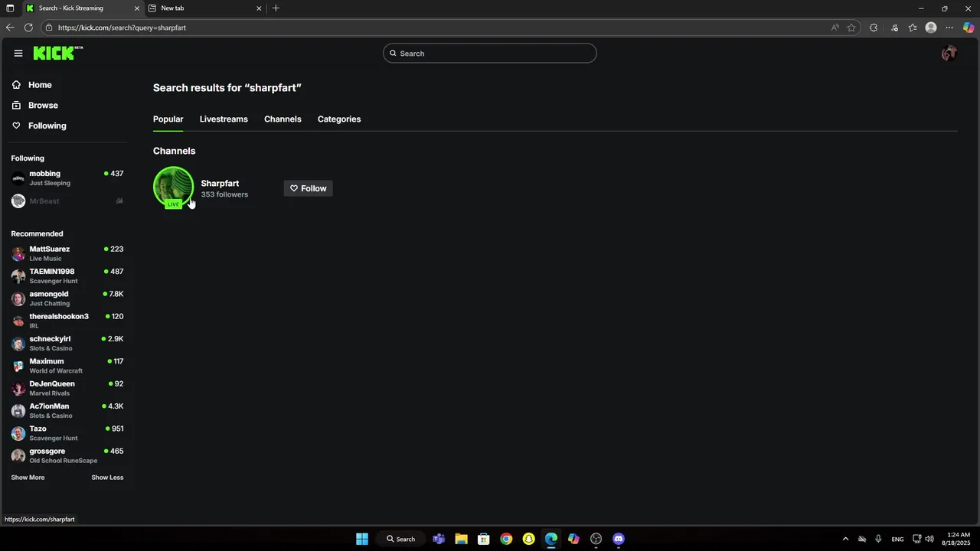Expand recommended list with Show More
The height and width of the screenshot is (551, 980).
tap(28, 478)
